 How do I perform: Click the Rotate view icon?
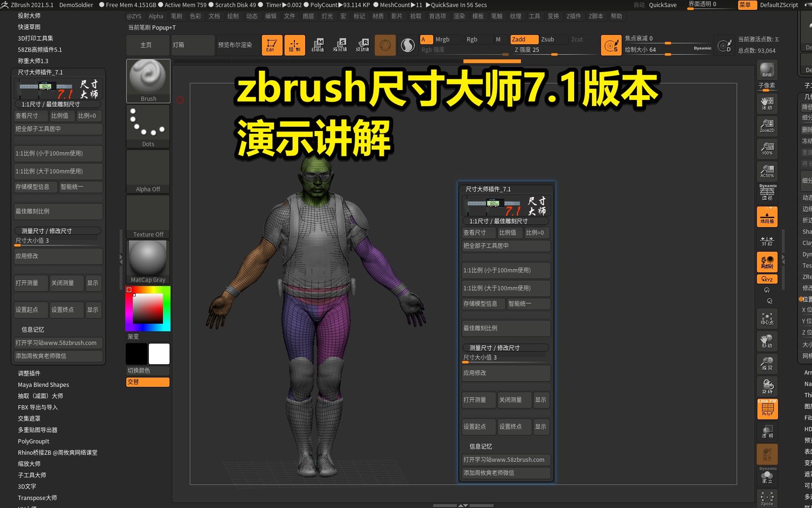tap(767, 386)
